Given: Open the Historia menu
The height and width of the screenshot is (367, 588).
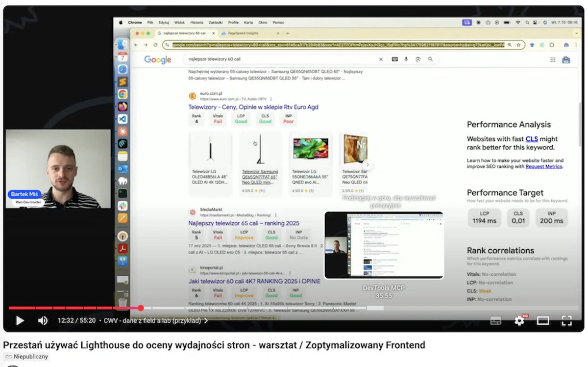Looking at the screenshot, I should pyautogui.click(x=196, y=22).
